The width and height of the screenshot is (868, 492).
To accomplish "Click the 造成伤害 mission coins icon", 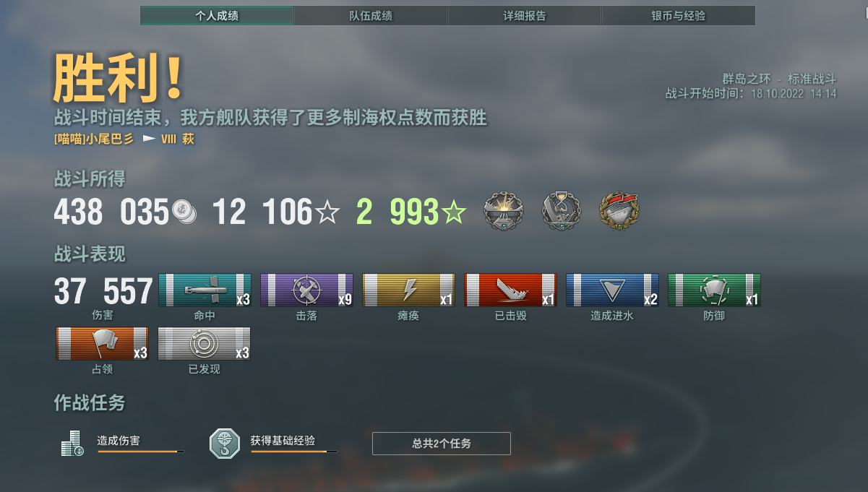I will [x=72, y=444].
